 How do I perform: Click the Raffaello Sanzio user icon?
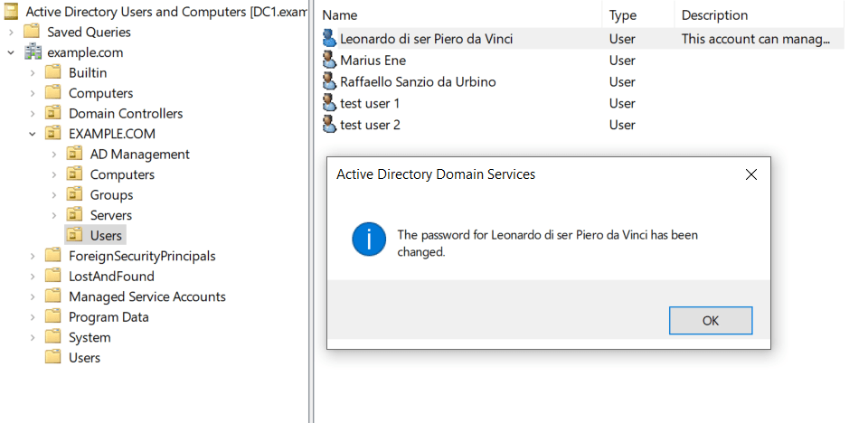pyautogui.click(x=329, y=81)
